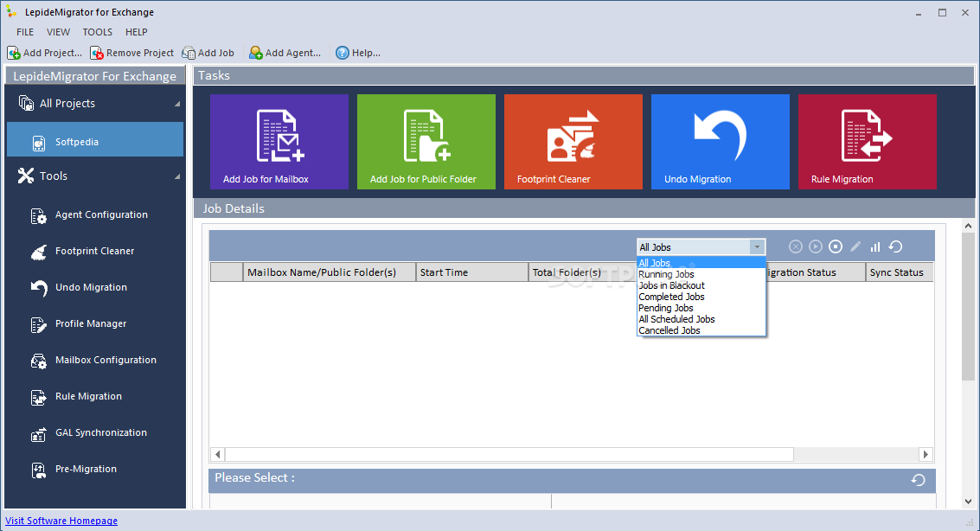Click the All Jobs dropdown arrow
The height and width of the screenshot is (531, 980).
coord(757,247)
